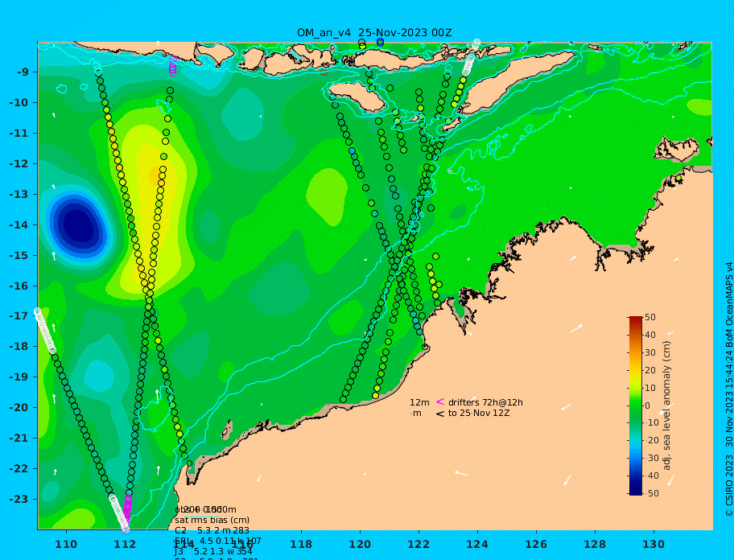Click the colorbar tick label '0'
This screenshot has width=734, height=560.
(x=648, y=406)
